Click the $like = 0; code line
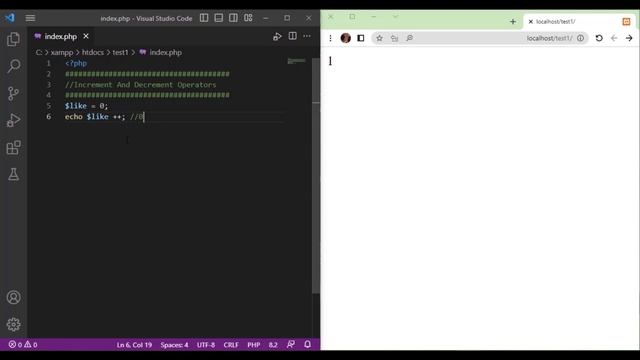Image resolution: width=640 pixels, height=360 pixels. 86,106
